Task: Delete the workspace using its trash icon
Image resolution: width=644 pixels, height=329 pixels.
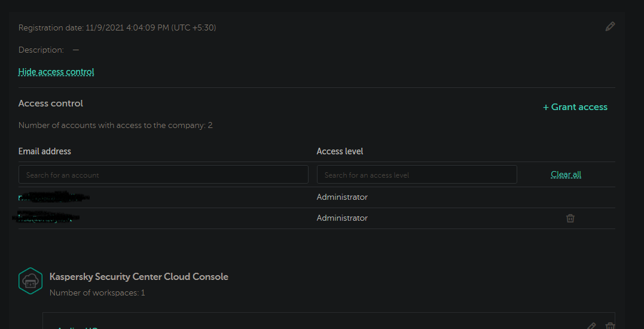Action: (610, 326)
